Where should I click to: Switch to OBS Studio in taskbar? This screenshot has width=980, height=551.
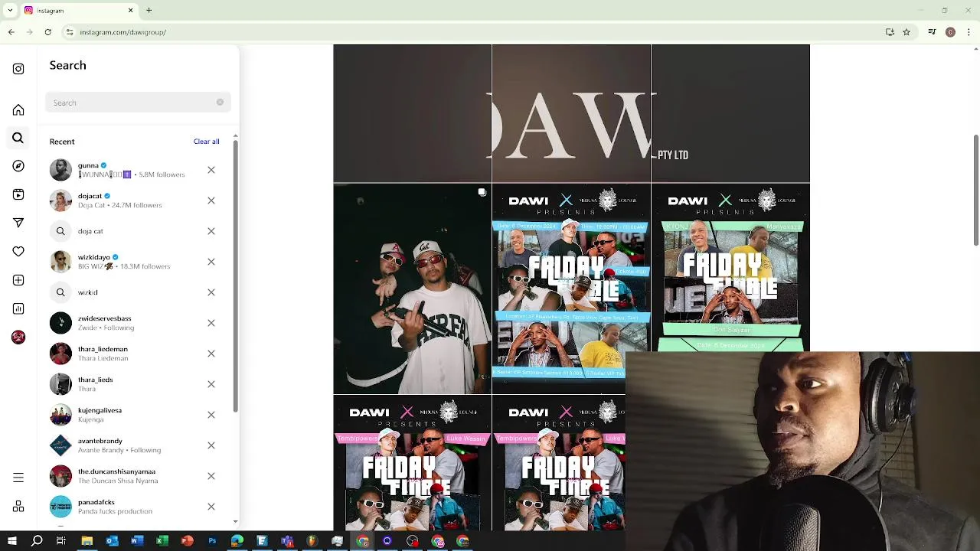413,541
